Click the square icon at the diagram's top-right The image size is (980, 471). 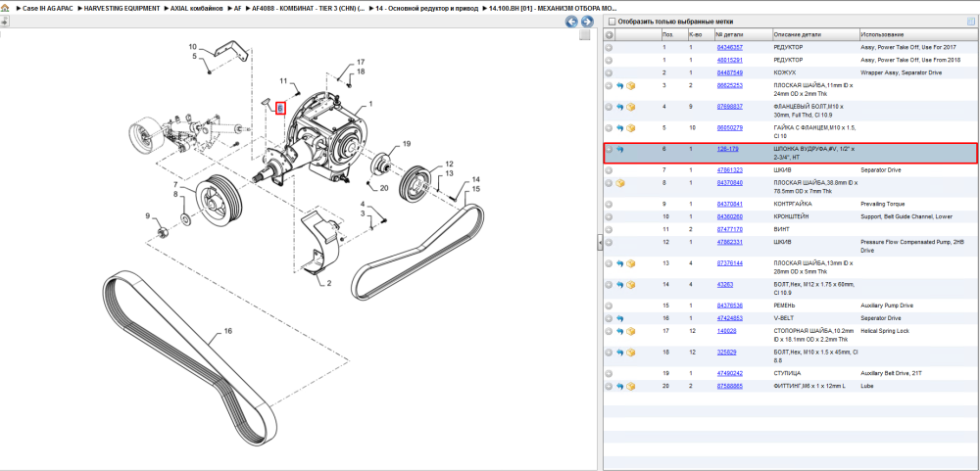point(584,35)
